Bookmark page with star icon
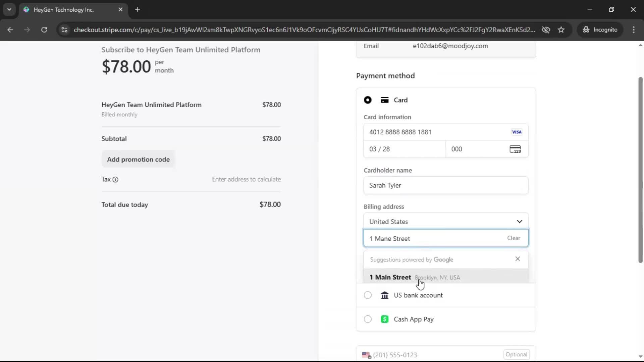Viewport: 644px width, 362px height. (x=561, y=30)
